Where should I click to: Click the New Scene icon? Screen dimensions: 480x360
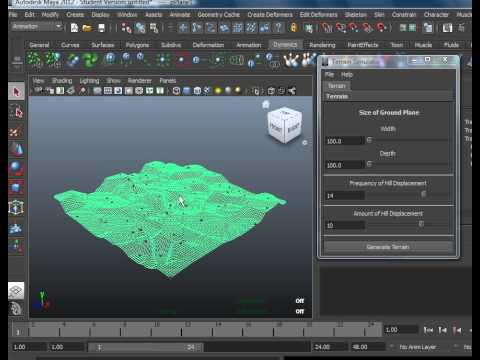point(74,28)
